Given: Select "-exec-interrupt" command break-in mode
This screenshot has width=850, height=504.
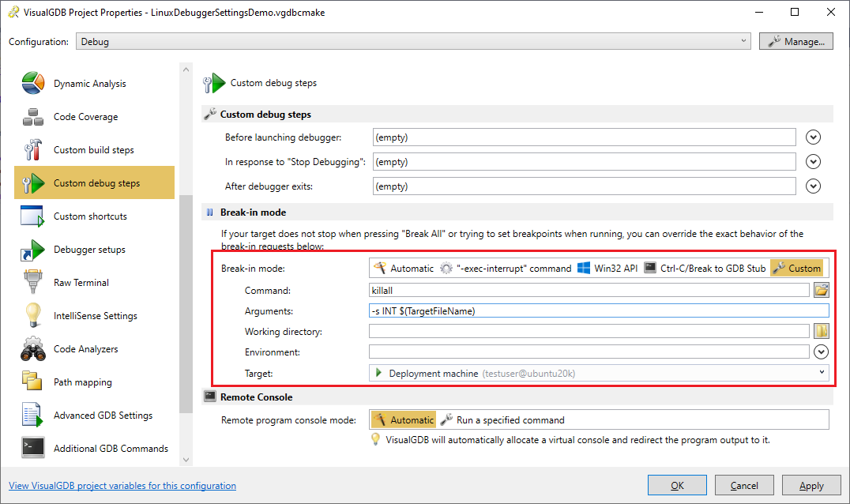Looking at the screenshot, I should click(506, 269).
